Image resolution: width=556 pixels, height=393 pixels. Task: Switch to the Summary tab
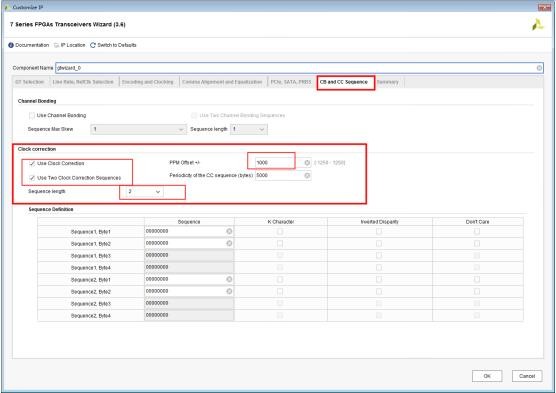388,82
